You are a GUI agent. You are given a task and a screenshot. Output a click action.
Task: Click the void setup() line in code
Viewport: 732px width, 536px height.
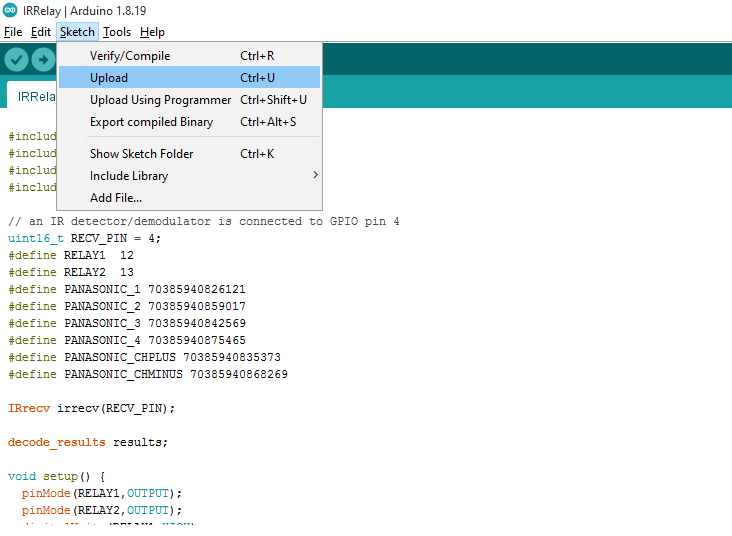coord(55,476)
